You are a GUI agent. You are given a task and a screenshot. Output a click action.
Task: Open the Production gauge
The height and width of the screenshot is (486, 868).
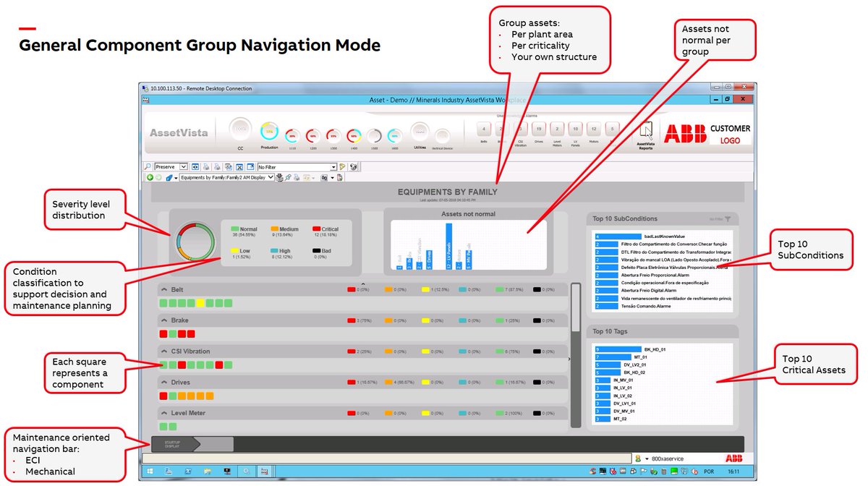(269, 132)
